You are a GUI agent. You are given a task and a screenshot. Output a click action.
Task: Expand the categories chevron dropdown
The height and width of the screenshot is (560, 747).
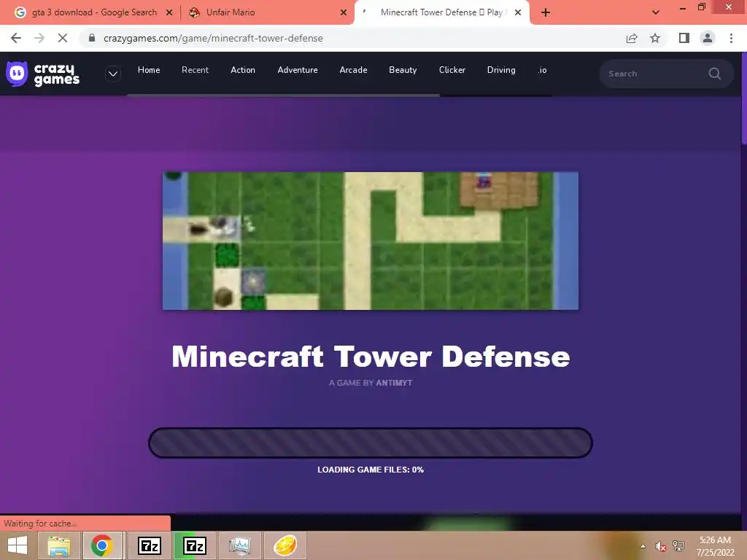113,74
